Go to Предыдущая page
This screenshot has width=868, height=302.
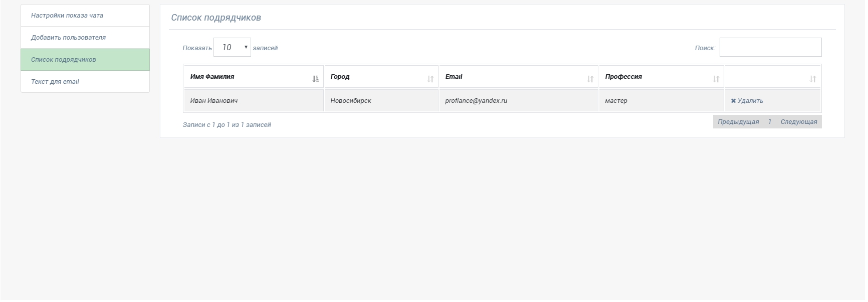click(x=738, y=122)
